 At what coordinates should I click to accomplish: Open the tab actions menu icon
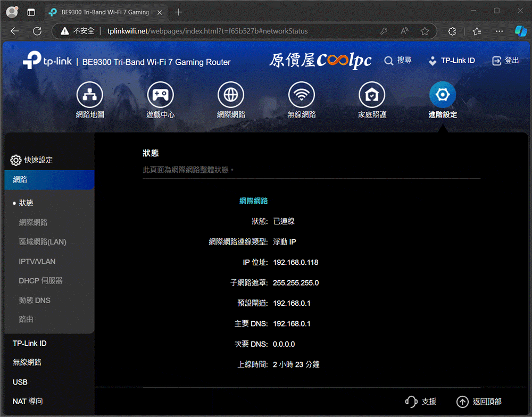[x=31, y=12]
